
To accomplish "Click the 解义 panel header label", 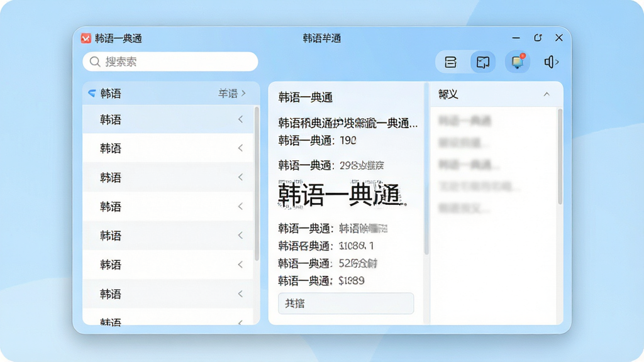I will coord(448,94).
